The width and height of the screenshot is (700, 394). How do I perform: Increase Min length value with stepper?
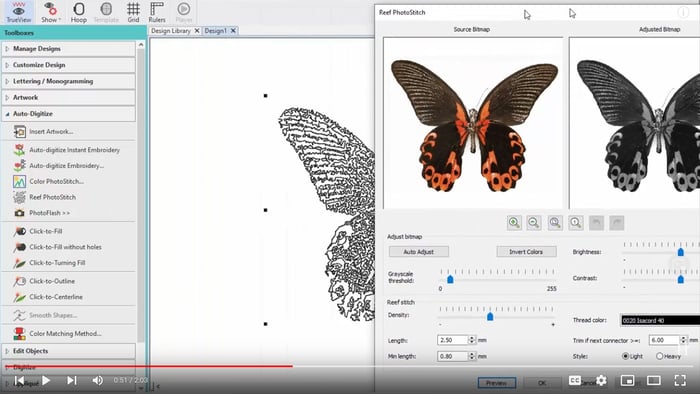click(472, 354)
